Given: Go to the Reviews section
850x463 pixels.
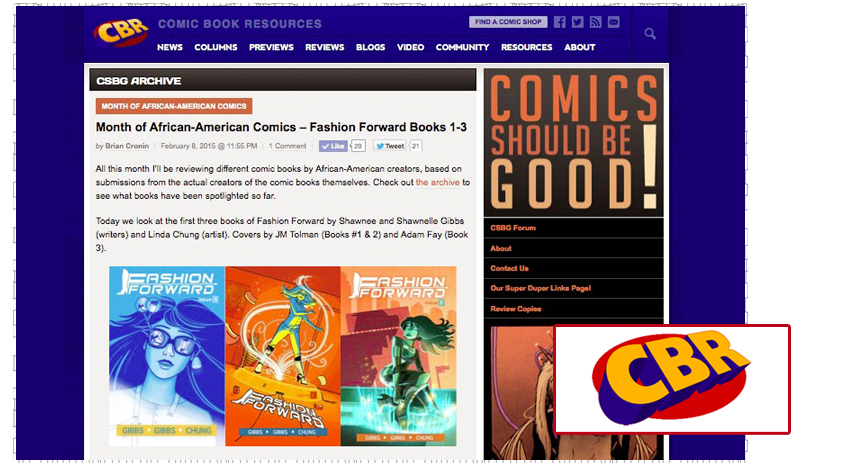Looking at the screenshot, I should (x=324, y=47).
